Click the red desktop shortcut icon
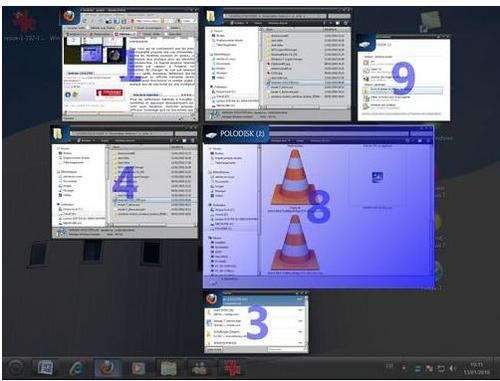This screenshot has height=381, width=500. (x=24, y=22)
